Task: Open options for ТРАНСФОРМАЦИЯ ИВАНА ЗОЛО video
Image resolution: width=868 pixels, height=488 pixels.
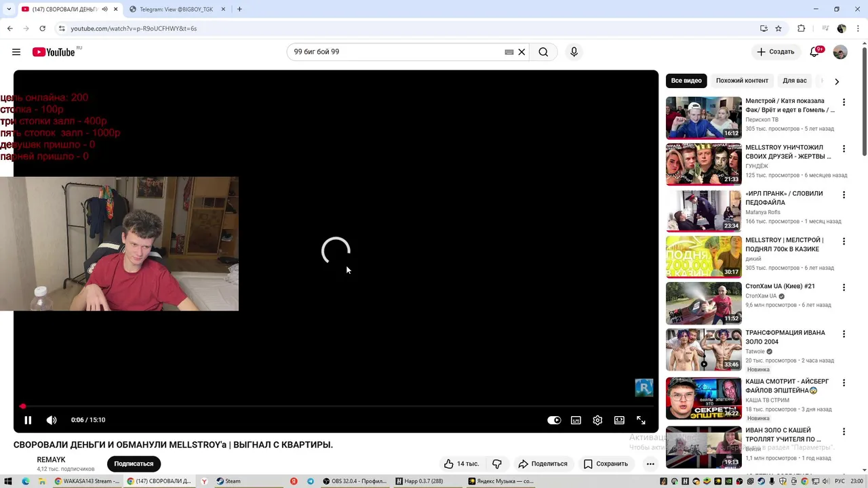Action: [844, 334]
